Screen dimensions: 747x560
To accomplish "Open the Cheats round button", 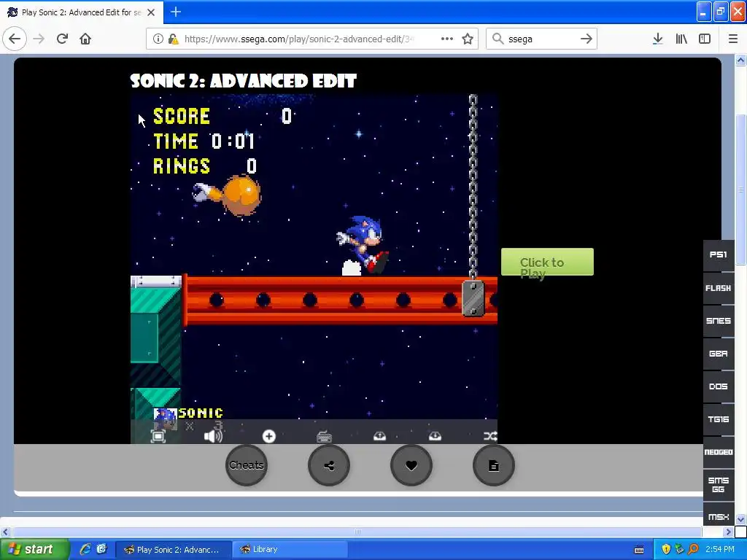I will point(247,465).
